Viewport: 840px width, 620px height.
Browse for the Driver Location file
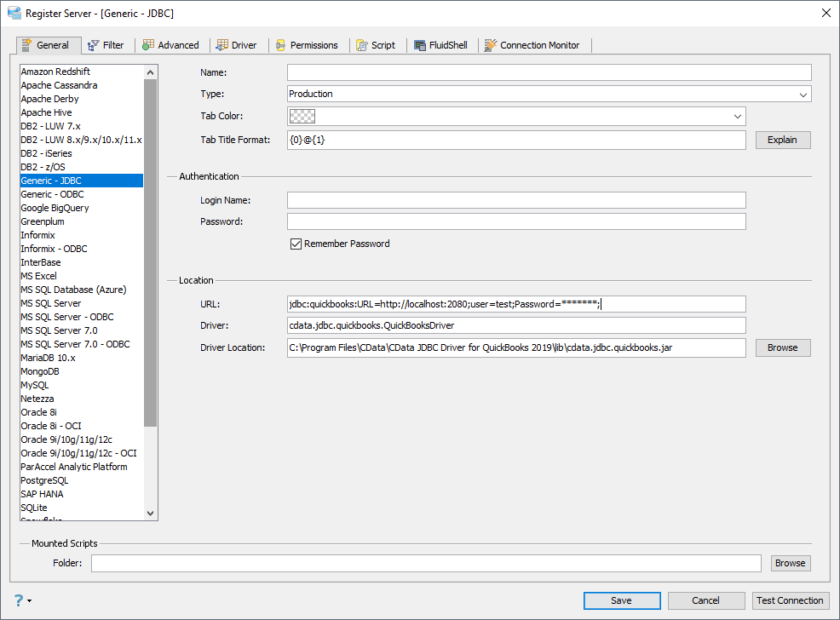782,347
